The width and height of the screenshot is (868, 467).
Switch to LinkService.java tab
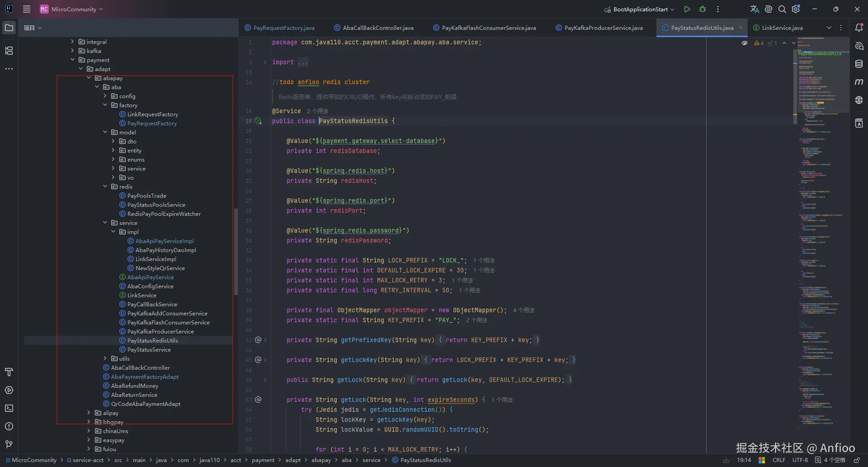coord(778,28)
